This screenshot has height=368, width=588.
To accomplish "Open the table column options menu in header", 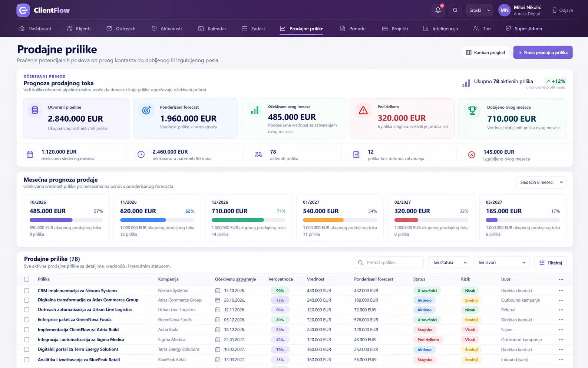I will (561, 279).
